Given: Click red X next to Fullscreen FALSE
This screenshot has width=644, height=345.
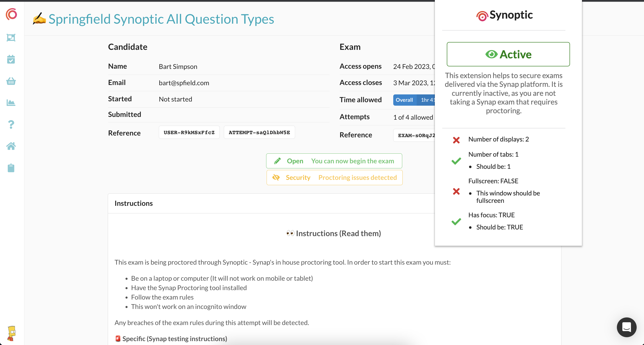Looking at the screenshot, I should tap(456, 192).
